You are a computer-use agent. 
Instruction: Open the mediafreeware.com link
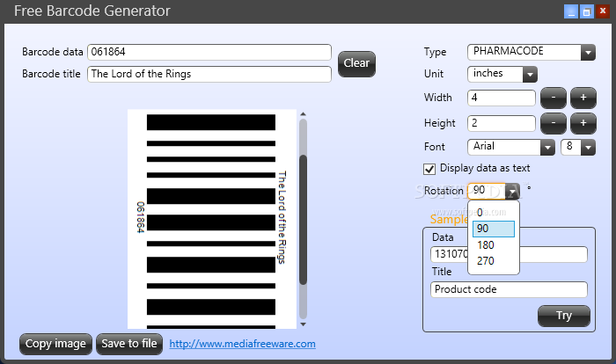pyautogui.click(x=242, y=344)
